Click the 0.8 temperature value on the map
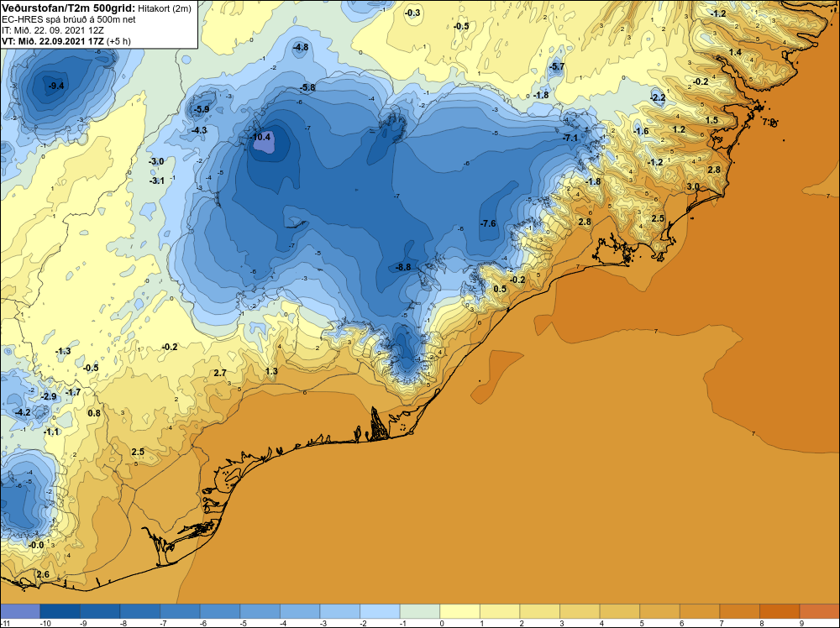This screenshot has height=628, width=840. 94,413
